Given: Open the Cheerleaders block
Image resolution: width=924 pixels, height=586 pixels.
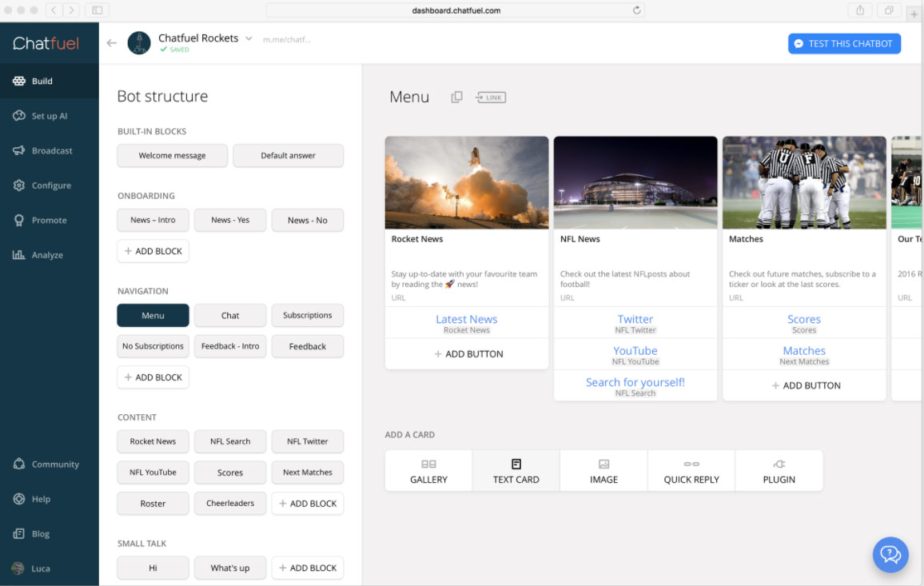Looking at the screenshot, I should pos(230,504).
